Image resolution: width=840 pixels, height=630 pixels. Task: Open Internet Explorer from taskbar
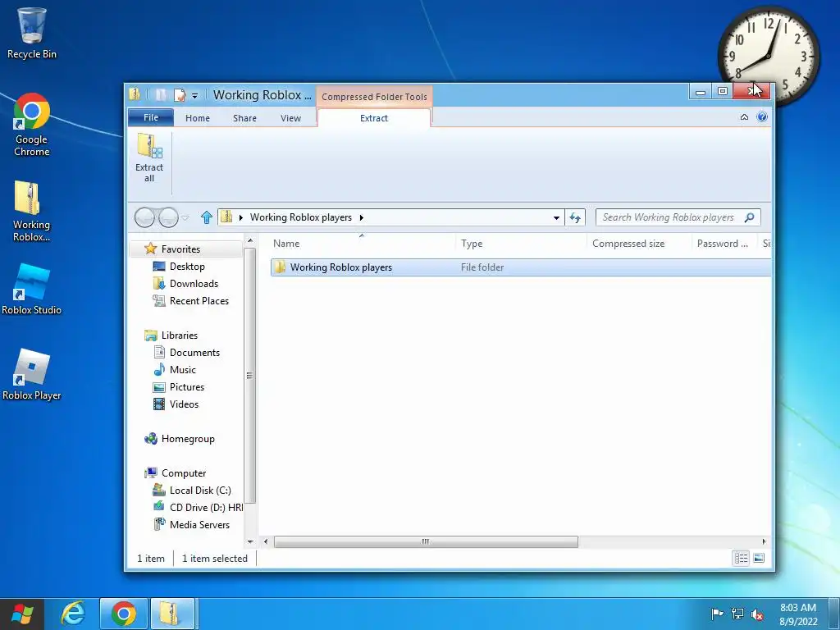click(73, 614)
